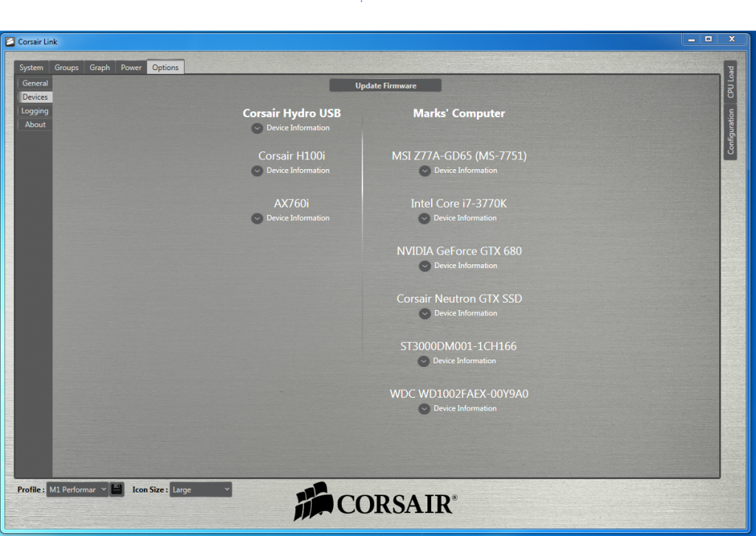
Task: Switch to the Graph tab
Action: tap(100, 67)
